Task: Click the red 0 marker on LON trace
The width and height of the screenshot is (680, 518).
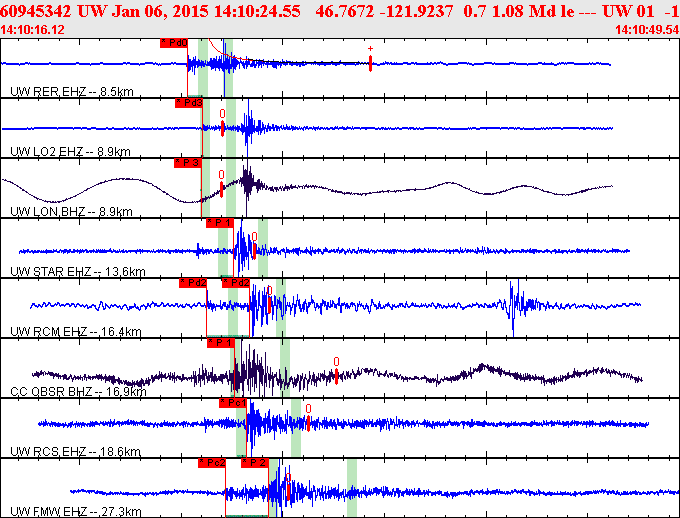Action: point(222,184)
